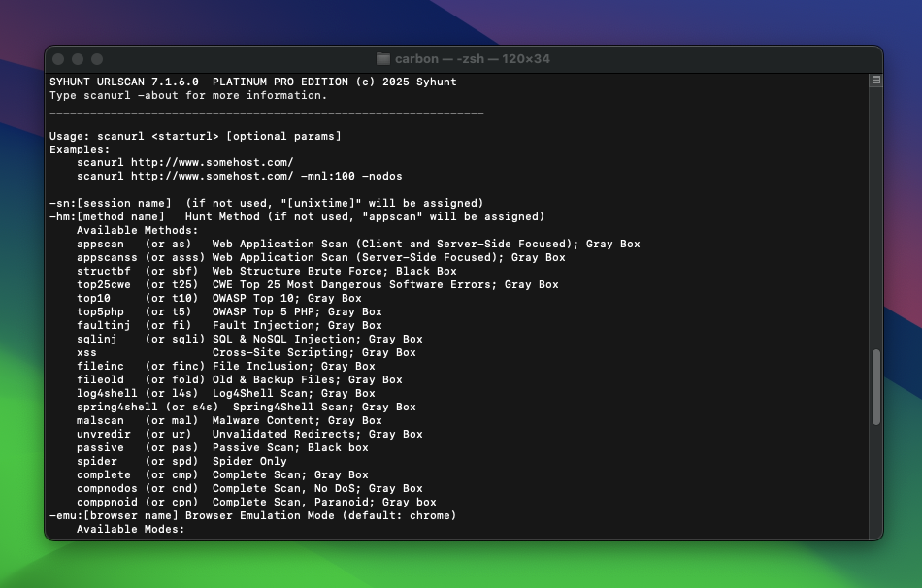Click the 'Available Modes:' line

(131, 529)
